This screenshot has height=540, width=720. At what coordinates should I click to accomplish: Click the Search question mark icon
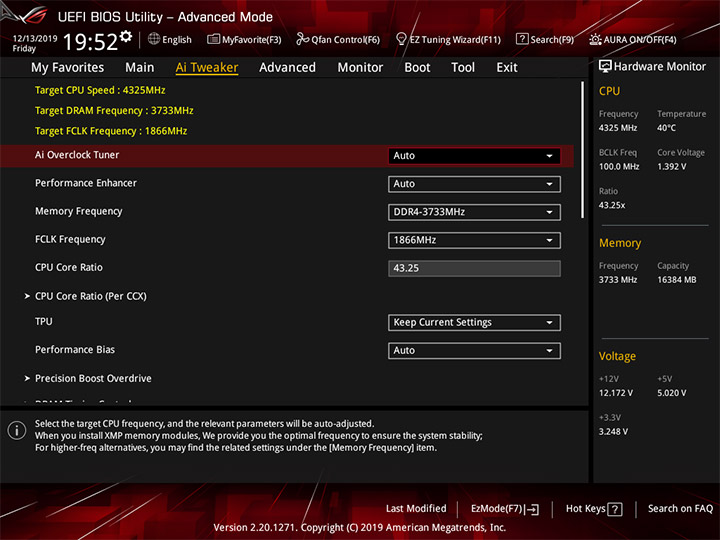pos(522,39)
